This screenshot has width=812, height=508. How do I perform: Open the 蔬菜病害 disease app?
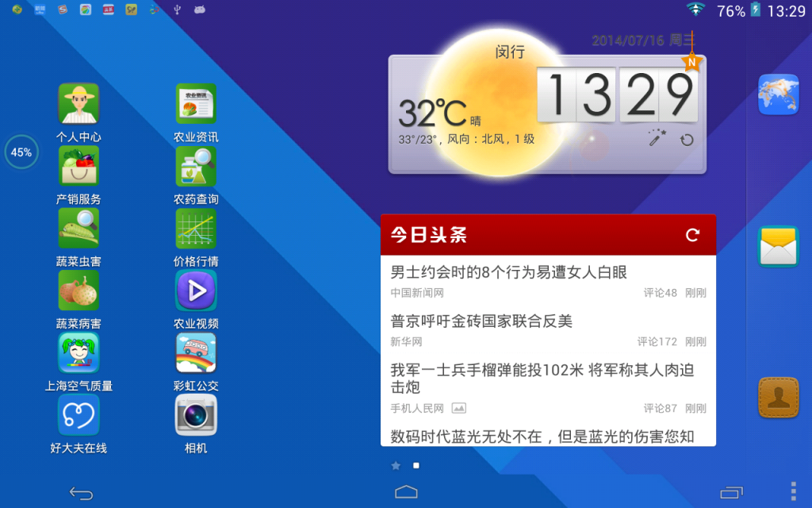point(79,291)
